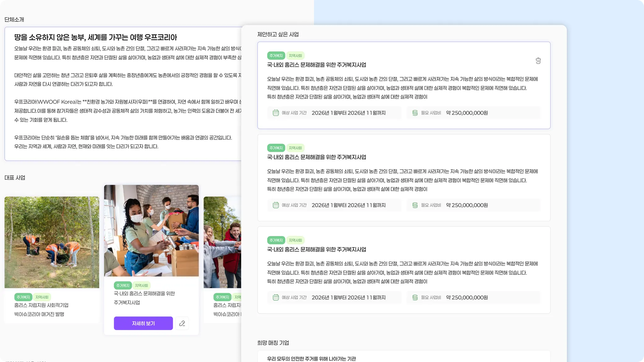Viewport: 644px width, 362px height.
Task: Click budget coin icon in second proposal card
Action: 415,205
